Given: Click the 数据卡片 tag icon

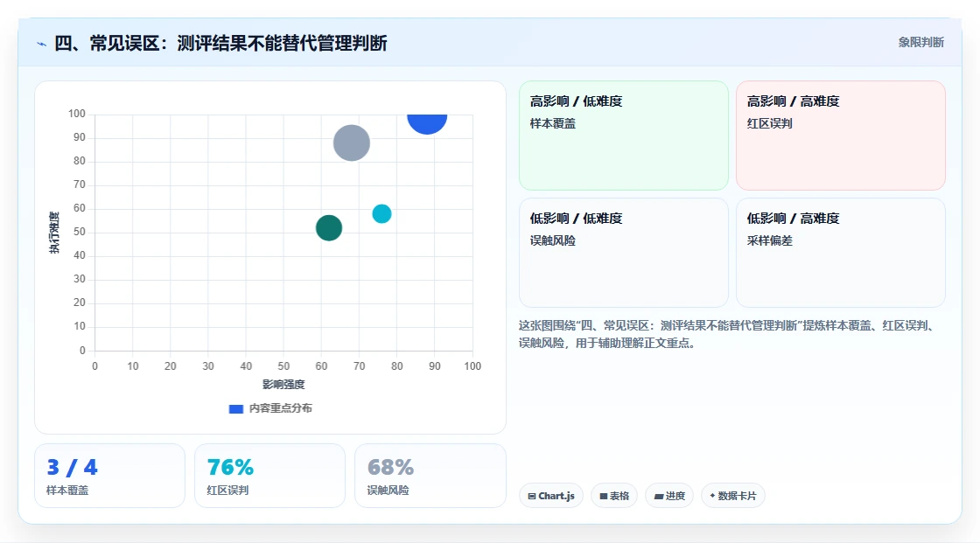Looking at the screenshot, I should [712, 496].
